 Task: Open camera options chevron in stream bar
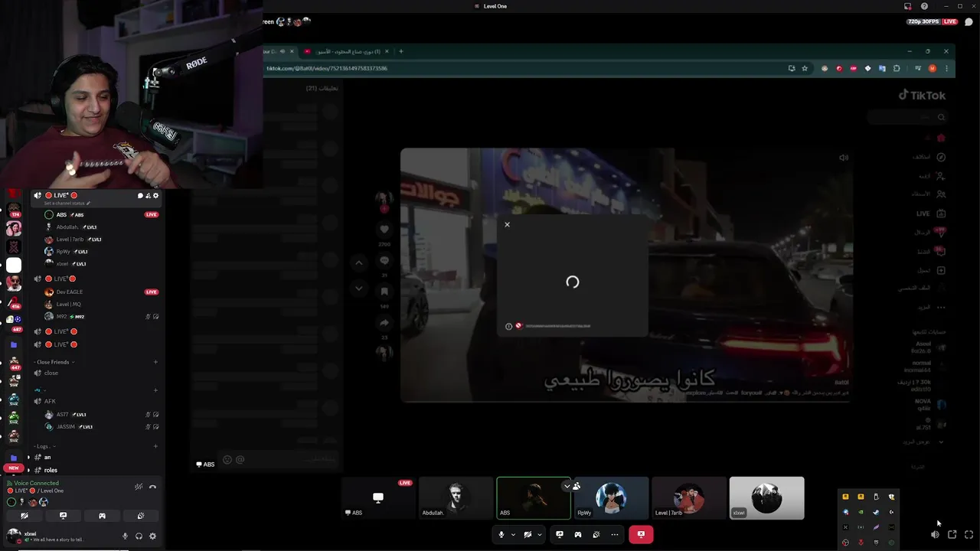[x=540, y=535]
